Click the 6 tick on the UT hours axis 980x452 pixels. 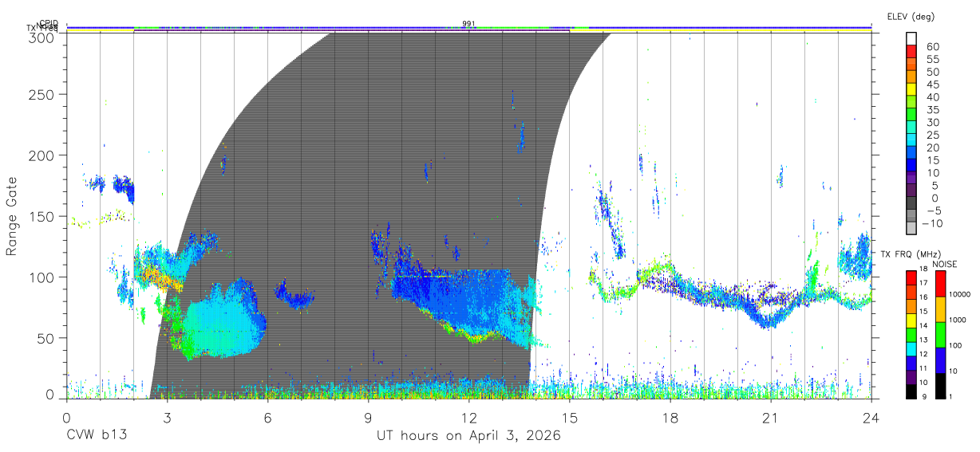coord(268,416)
